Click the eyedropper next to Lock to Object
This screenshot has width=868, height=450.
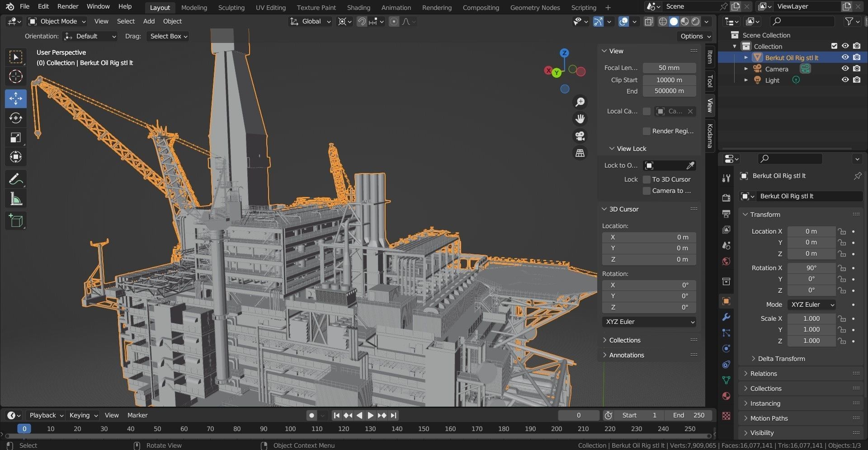(690, 165)
